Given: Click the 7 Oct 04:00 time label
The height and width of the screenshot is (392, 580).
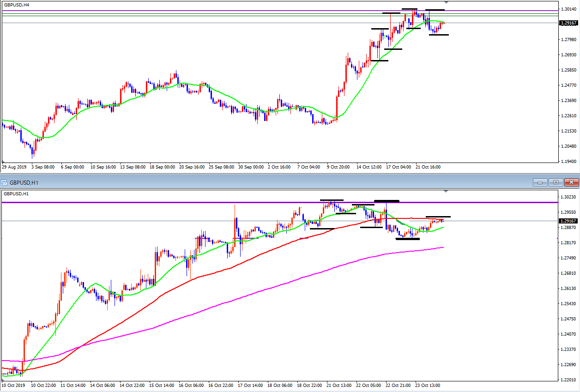Looking at the screenshot, I should click(309, 167).
